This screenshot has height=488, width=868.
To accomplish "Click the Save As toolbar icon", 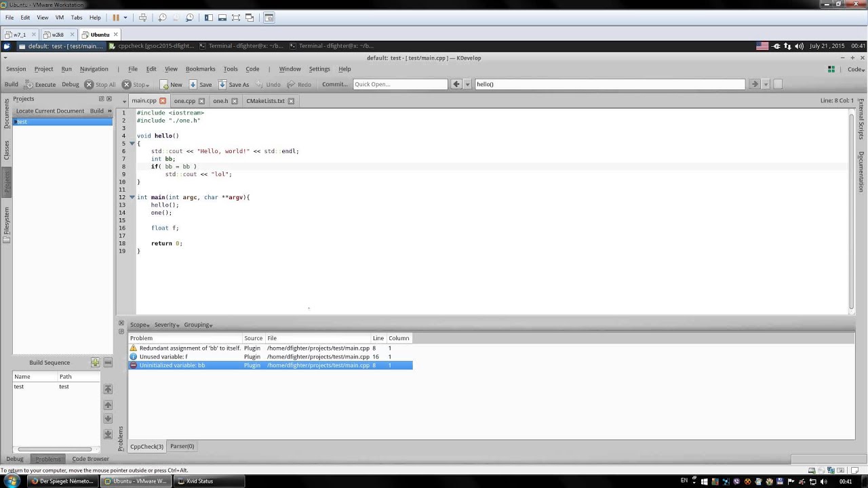I will tap(222, 85).
